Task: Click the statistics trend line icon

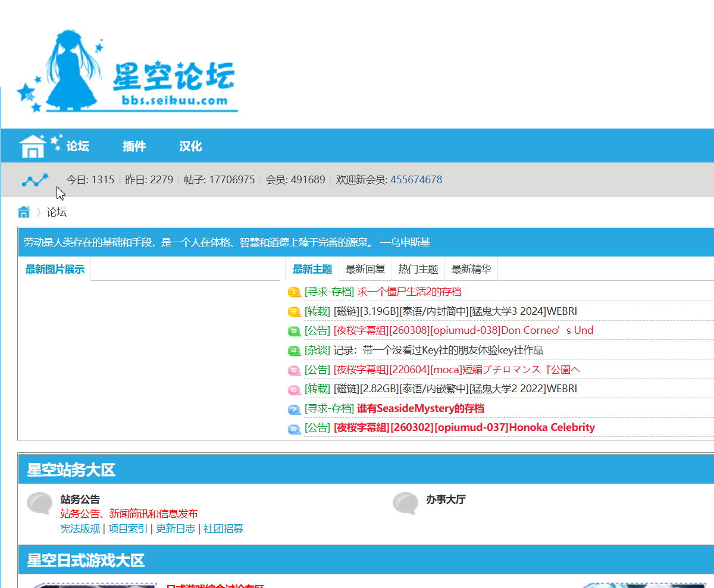Action: point(35,180)
